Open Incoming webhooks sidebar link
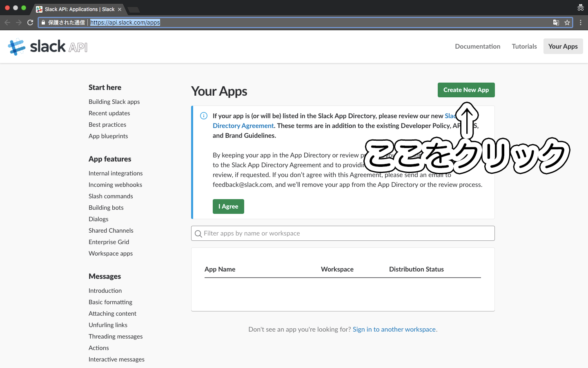This screenshot has width=588, height=368. coord(116,185)
